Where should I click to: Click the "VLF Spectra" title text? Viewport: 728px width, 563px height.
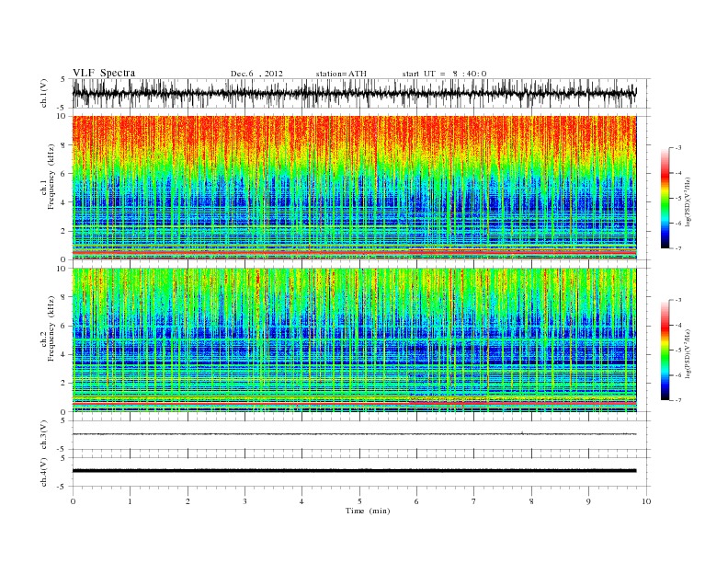104,73
